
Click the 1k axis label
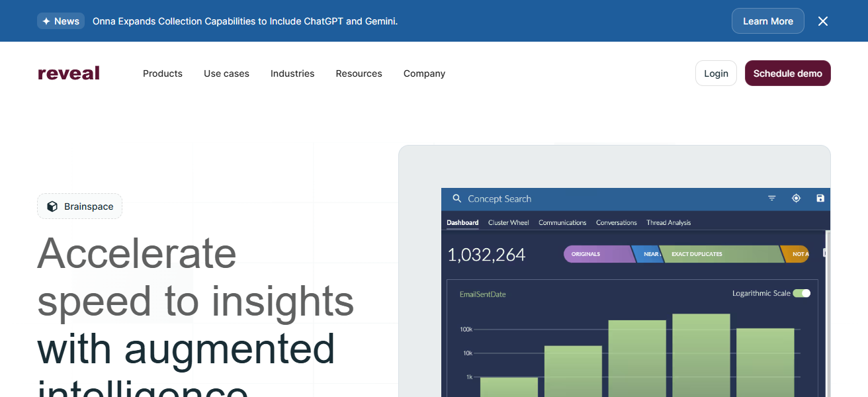[469, 377]
